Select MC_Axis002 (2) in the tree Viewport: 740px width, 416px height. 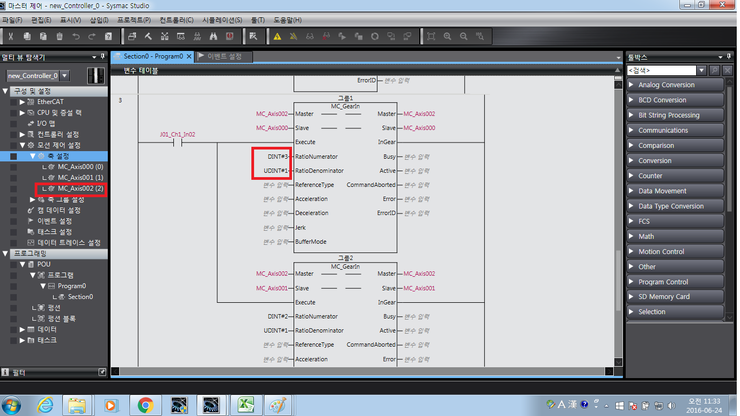(80, 188)
